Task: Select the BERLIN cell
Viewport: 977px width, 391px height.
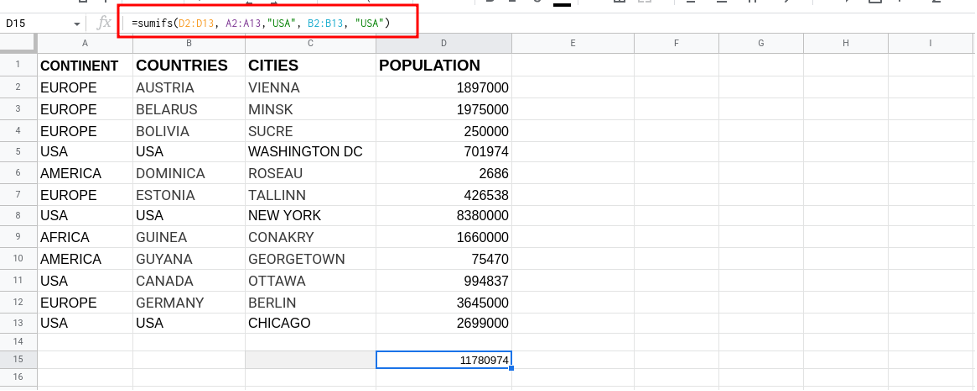Action: pos(310,303)
